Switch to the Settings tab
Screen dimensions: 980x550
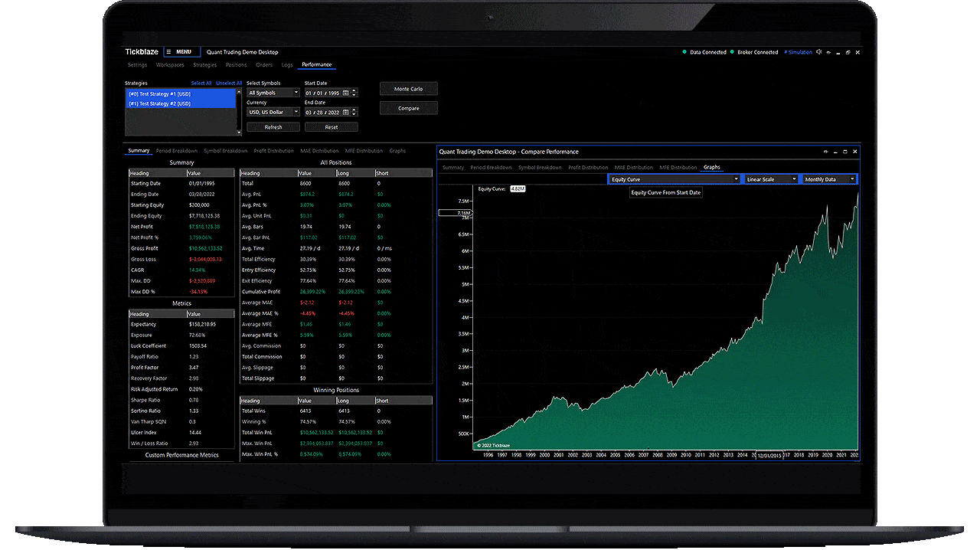137,65
